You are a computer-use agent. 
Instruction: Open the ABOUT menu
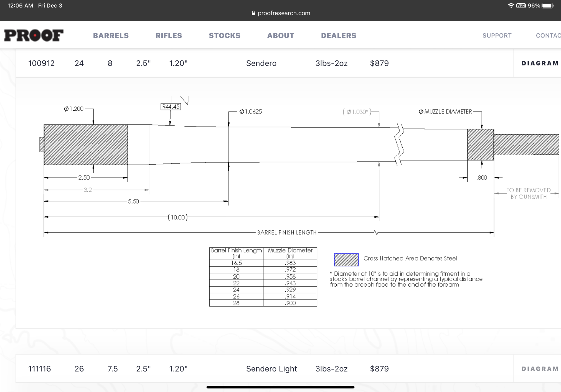[281, 36]
